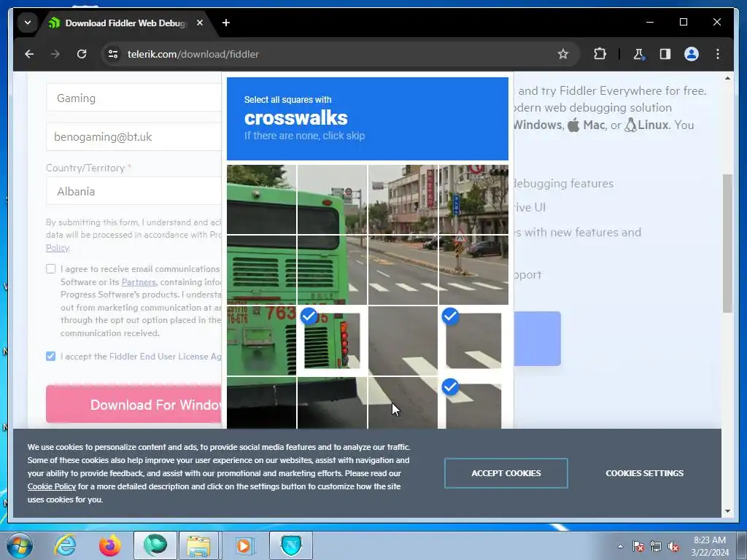Enable the email communications checkbox
This screenshot has height=560, width=747.
51,269
